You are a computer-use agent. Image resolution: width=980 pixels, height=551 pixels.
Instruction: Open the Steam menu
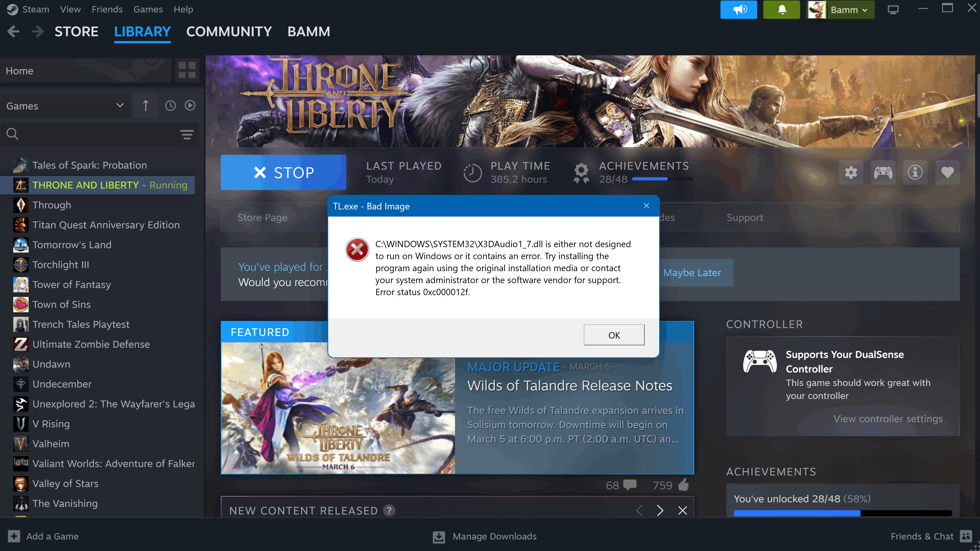(x=36, y=9)
